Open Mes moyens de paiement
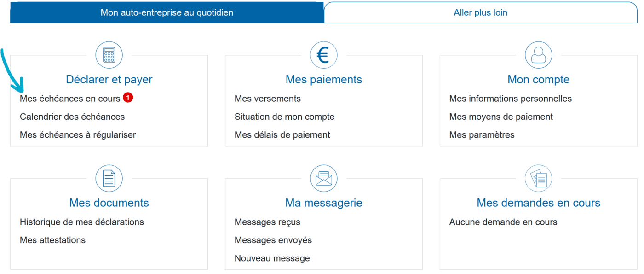Image resolution: width=644 pixels, height=274 pixels. pos(500,117)
